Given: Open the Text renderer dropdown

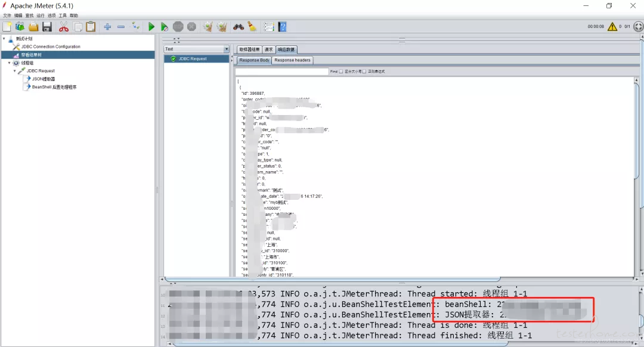Looking at the screenshot, I should [x=196, y=49].
